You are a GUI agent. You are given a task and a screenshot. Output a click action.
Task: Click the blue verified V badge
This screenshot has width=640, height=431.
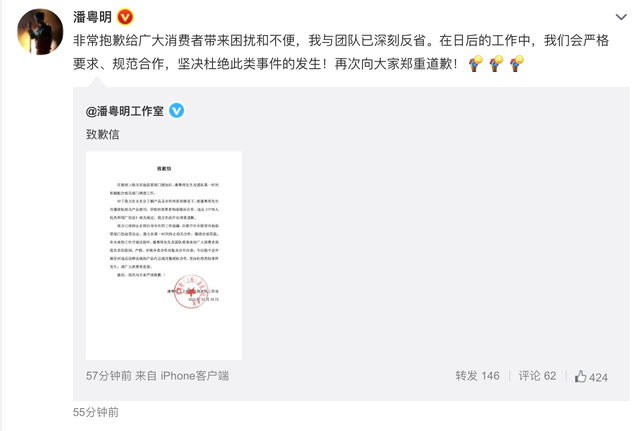point(176,111)
